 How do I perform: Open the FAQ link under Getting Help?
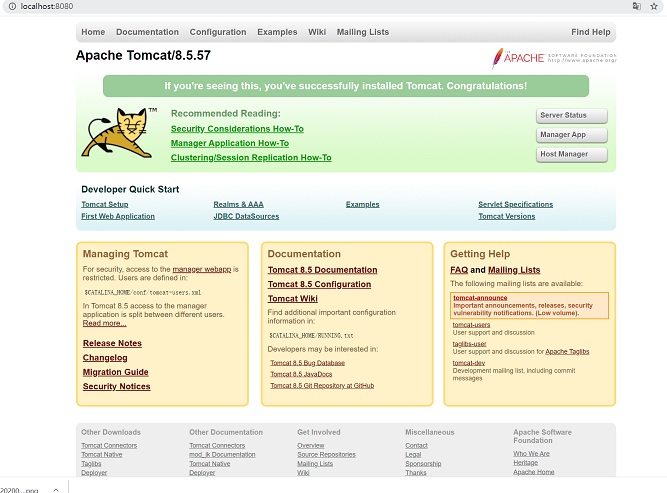point(459,270)
